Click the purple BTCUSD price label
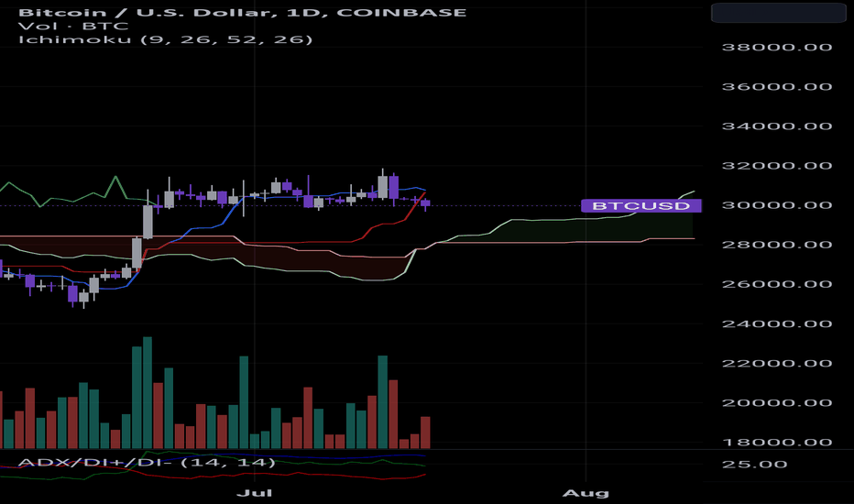The image size is (854, 504). [641, 206]
